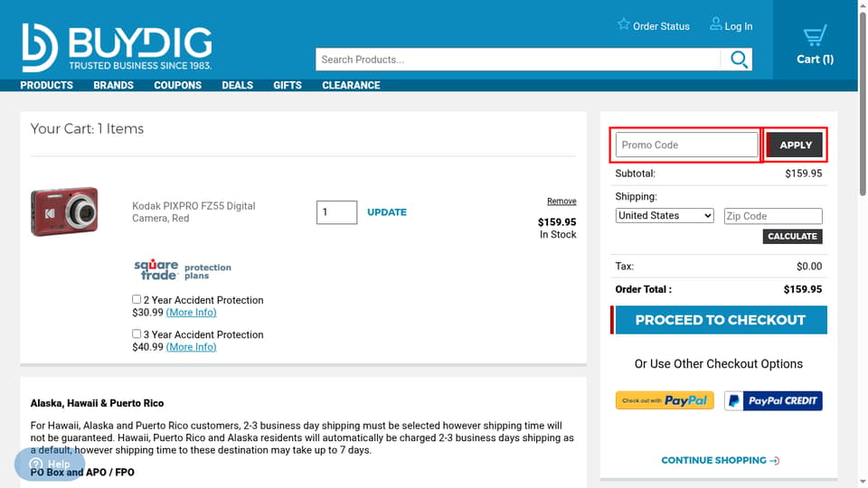Enable 2 Year Accident Protection checkbox
Screen dimensions: 868x488
[137, 299]
